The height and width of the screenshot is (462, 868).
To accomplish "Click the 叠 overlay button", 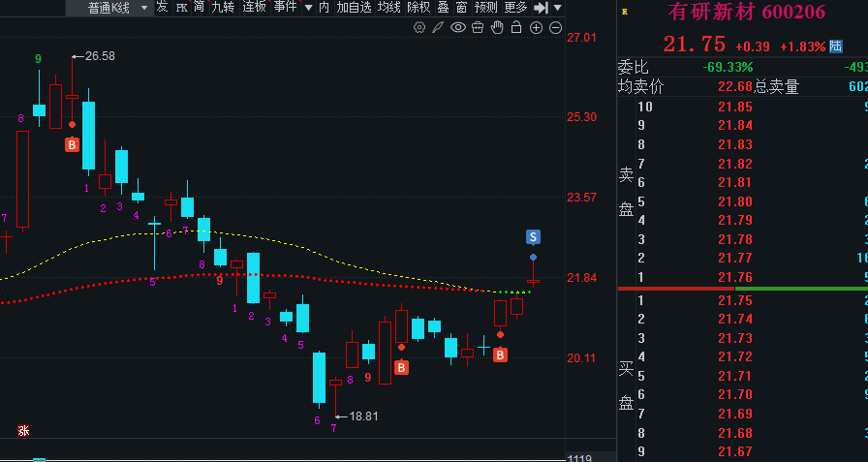I will coord(444,7).
